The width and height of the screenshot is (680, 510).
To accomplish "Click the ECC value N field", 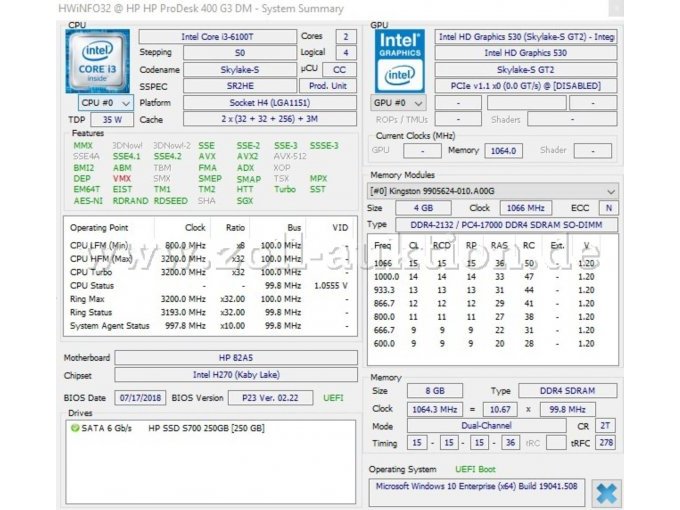I will [608, 208].
